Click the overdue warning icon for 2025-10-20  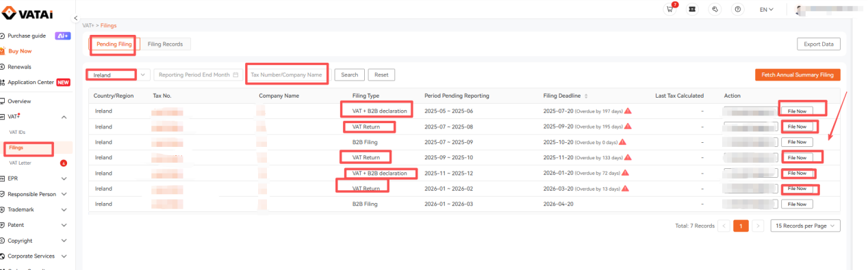(622, 142)
